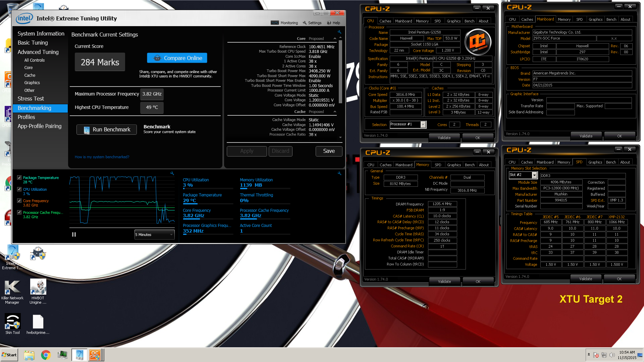Click the proposed settings vertical scrollbar
The width and height of the screenshot is (644, 362).
coord(340,72)
